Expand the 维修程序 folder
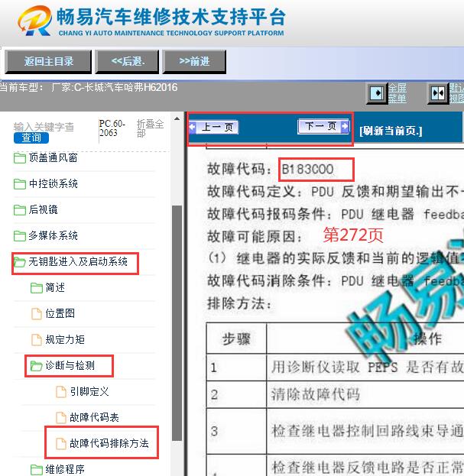The width and height of the screenshot is (464, 476). 65,469
